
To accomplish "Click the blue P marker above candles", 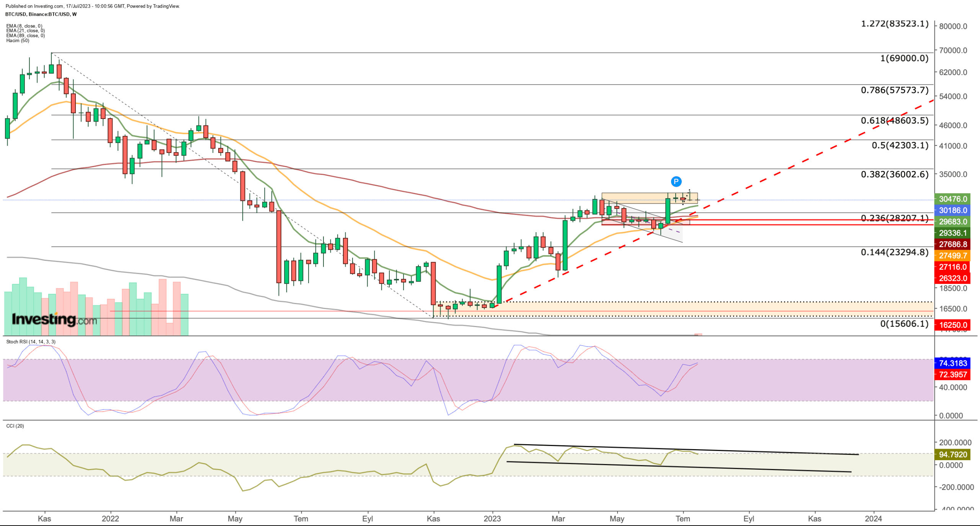I will point(676,182).
